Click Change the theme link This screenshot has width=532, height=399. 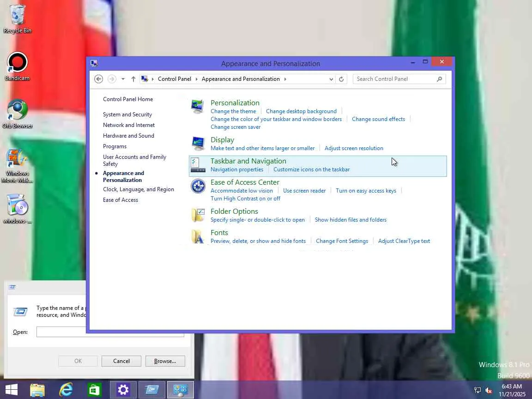tap(233, 111)
